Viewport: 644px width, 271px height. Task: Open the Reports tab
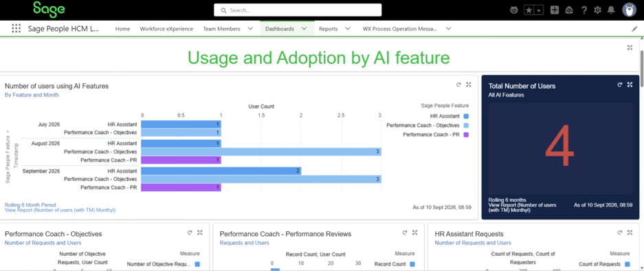328,29
